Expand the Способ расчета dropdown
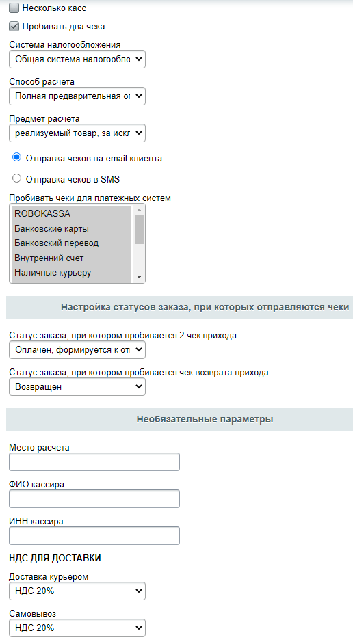Image resolution: width=353 pixels, height=644 pixels. (x=77, y=96)
